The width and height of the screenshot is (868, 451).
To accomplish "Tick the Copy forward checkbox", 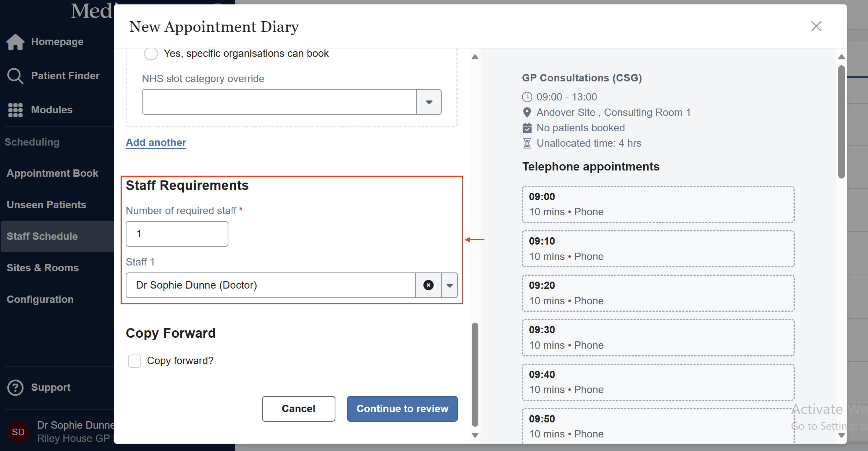I will [135, 361].
